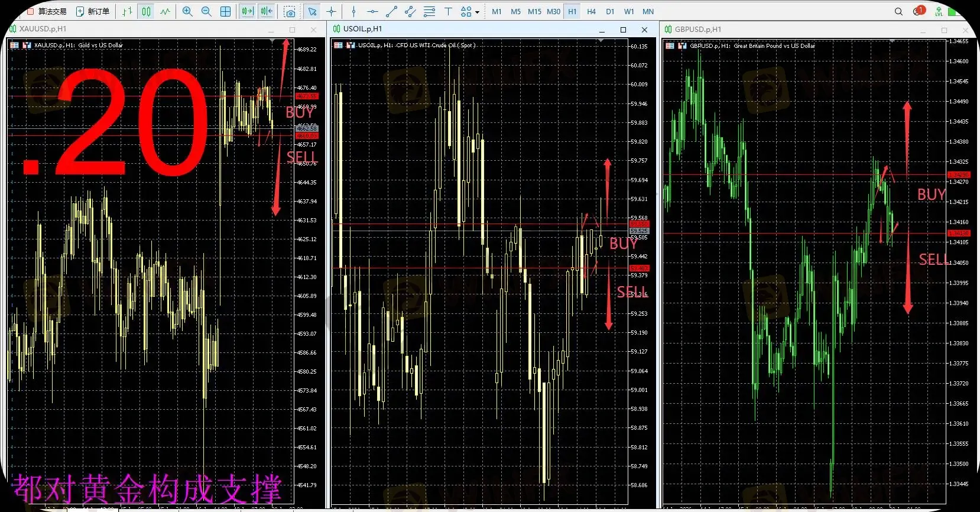Expand the objects shapes dropdown arrow

tap(477, 12)
